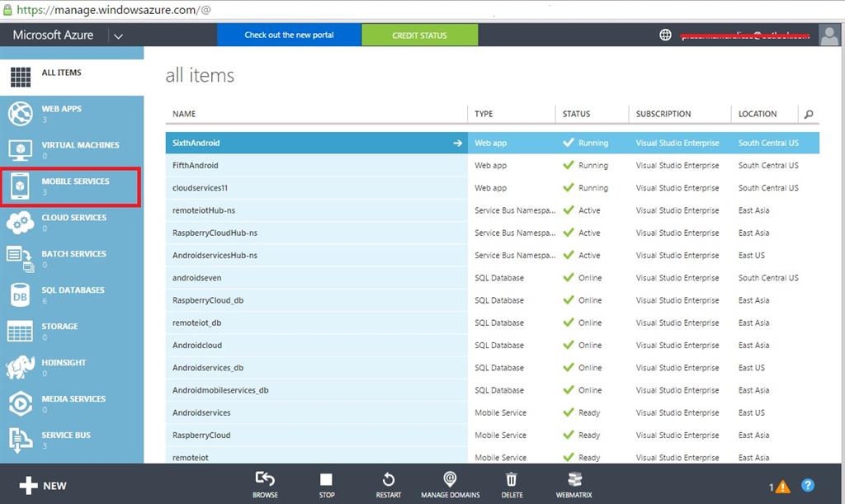Click Check out the new portal
Image resolution: width=845 pixels, height=504 pixels.
click(x=290, y=35)
